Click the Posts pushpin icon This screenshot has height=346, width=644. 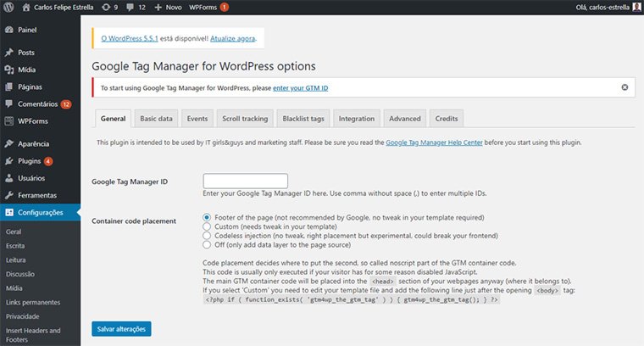tap(9, 53)
